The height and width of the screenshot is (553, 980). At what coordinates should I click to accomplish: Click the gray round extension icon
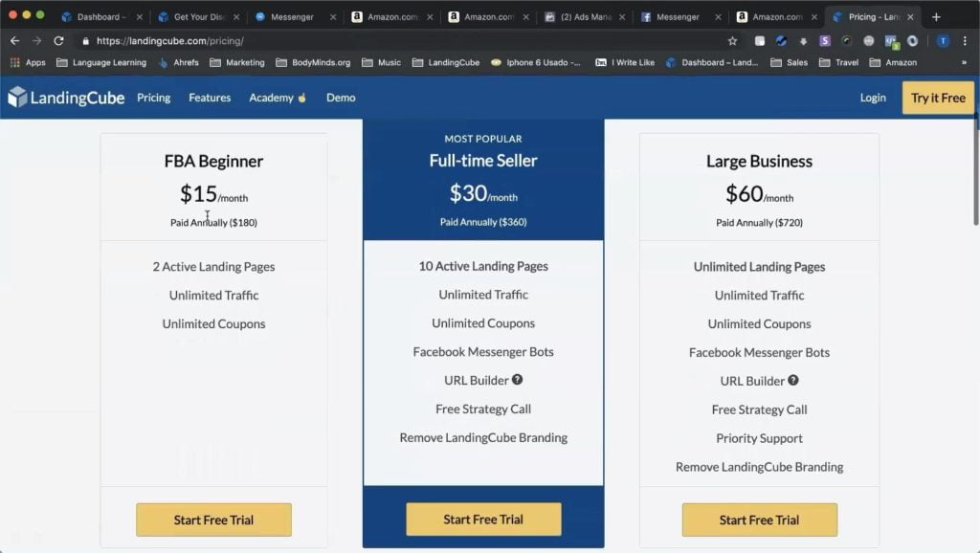(x=869, y=41)
